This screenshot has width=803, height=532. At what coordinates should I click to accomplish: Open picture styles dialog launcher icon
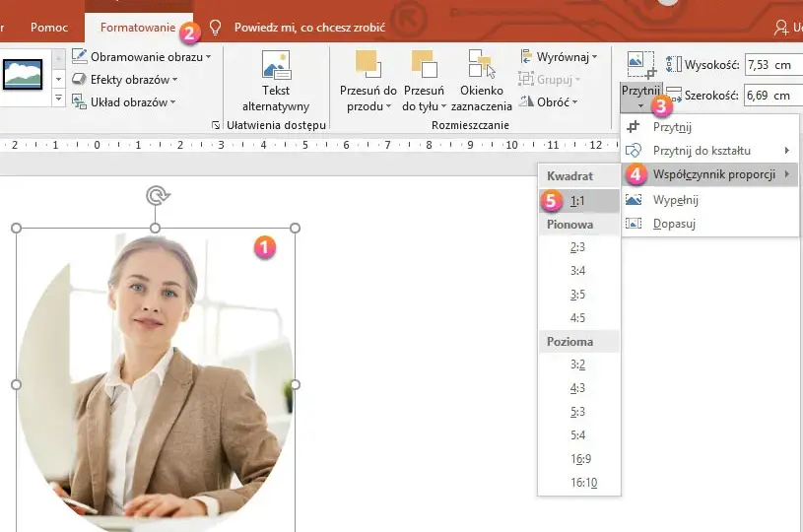point(216,125)
